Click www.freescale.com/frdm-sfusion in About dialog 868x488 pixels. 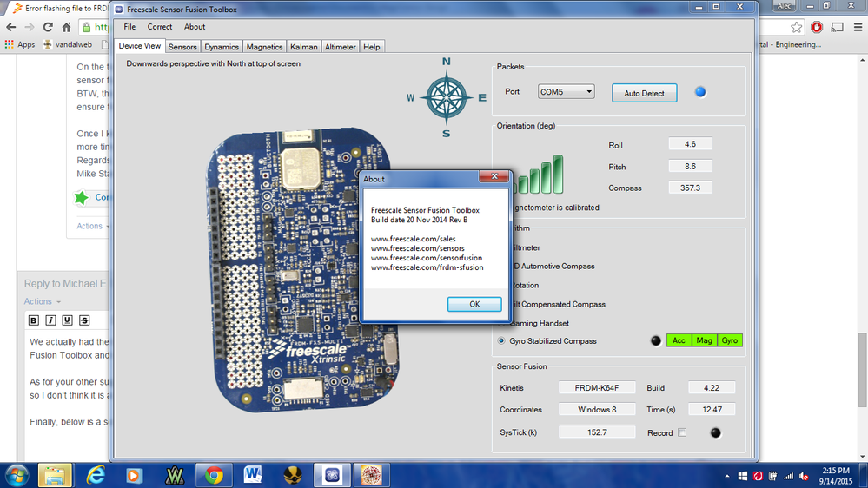(x=427, y=267)
